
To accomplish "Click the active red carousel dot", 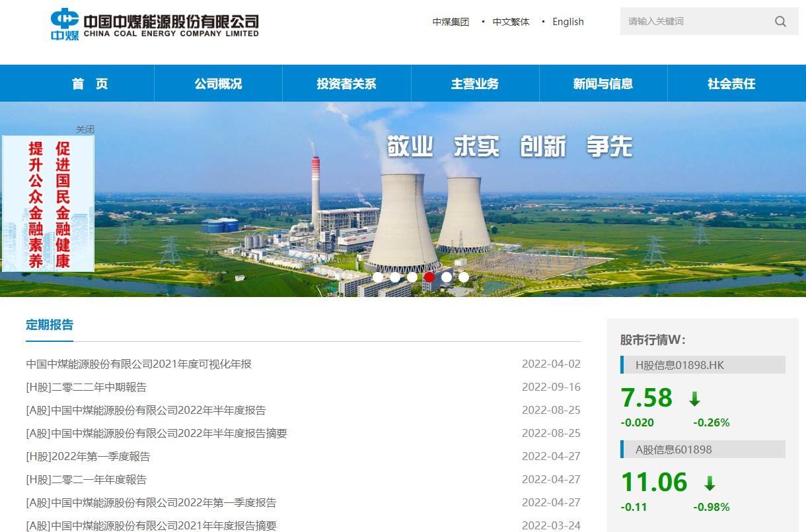I will coord(429,277).
